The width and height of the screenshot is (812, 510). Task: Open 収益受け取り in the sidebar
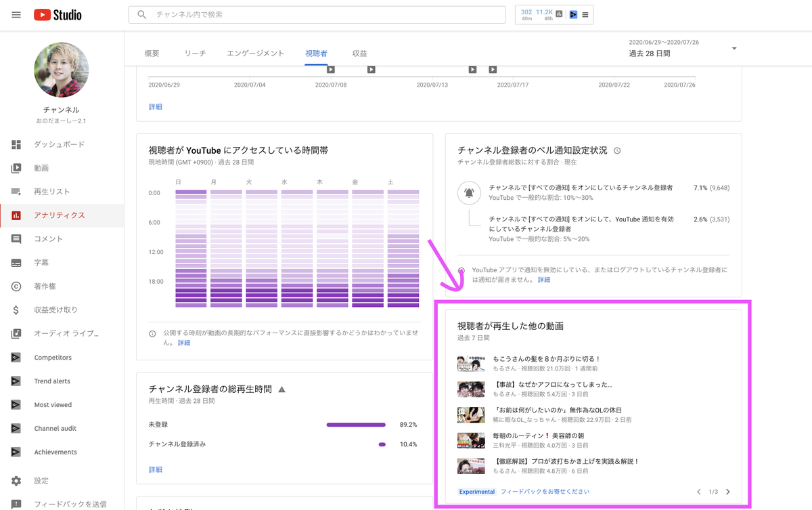[x=62, y=310]
